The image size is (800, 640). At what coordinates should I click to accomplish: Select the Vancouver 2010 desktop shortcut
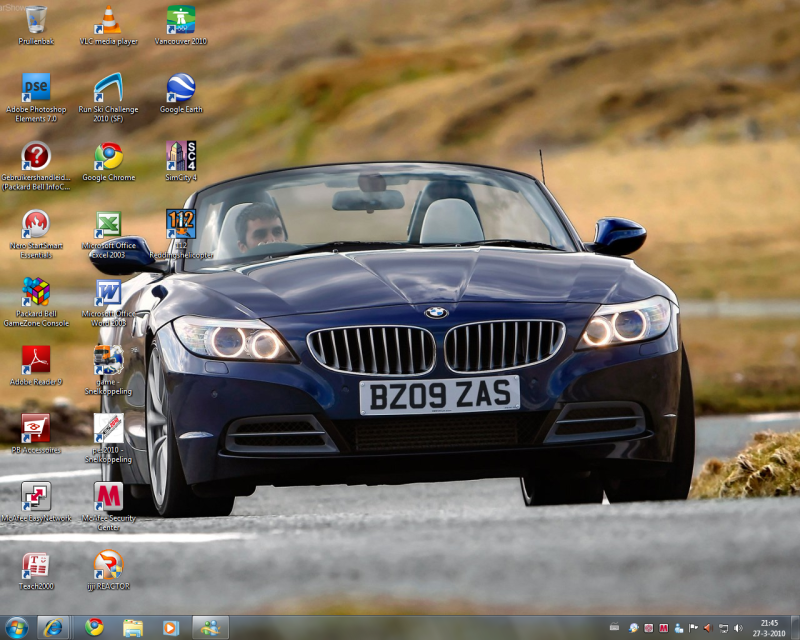pyautogui.click(x=181, y=26)
